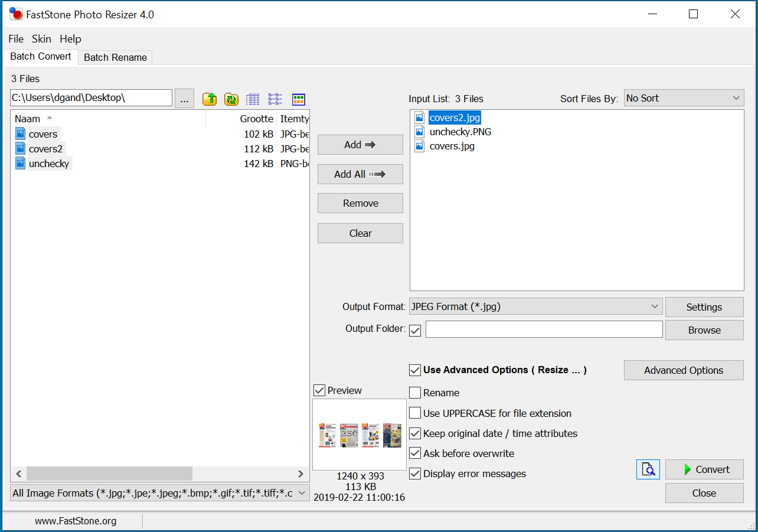Refresh the current folder listing

coord(231,99)
